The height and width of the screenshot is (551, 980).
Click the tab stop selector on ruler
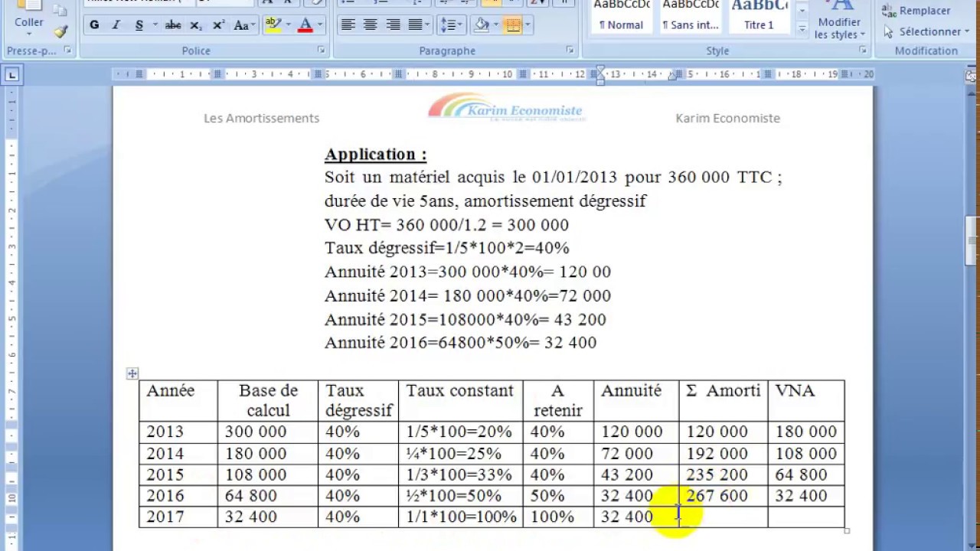coord(12,75)
